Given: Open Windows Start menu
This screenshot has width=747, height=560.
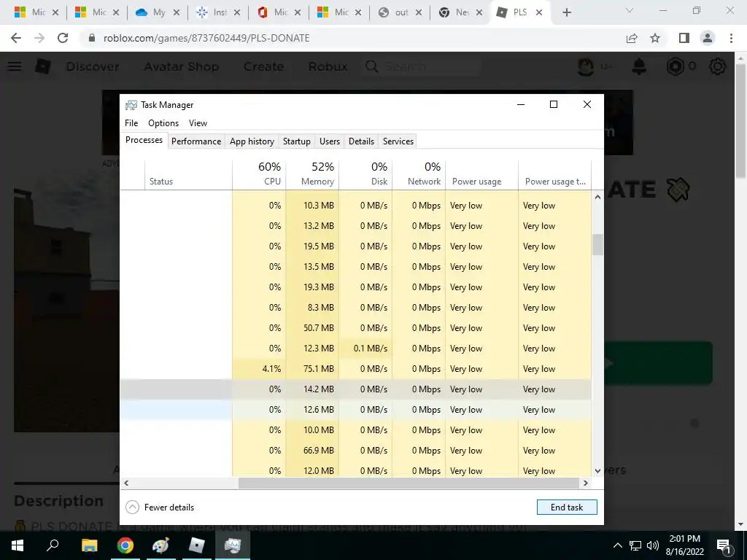Looking at the screenshot, I should [x=18, y=545].
